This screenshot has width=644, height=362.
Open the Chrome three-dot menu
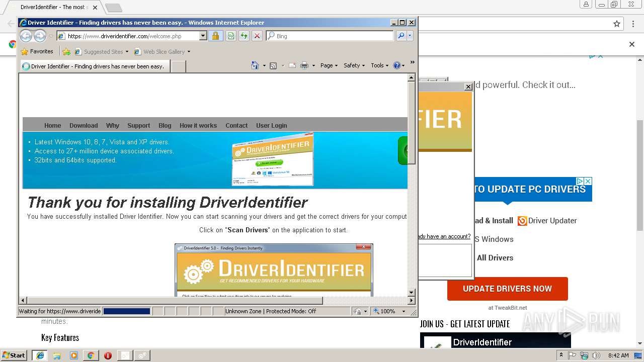[x=633, y=24]
